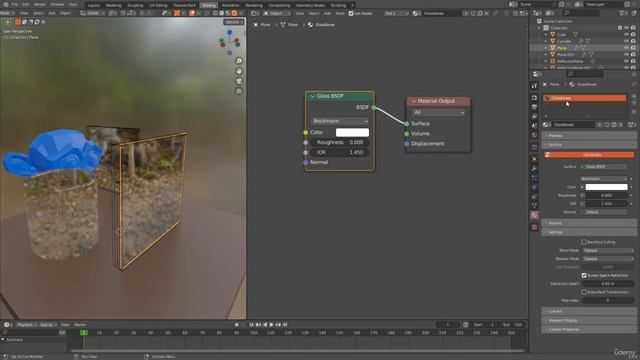Image resolution: width=640 pixels, height=360 pixels.
Task: Expand the Volume panel
Action: click(589, 223)
